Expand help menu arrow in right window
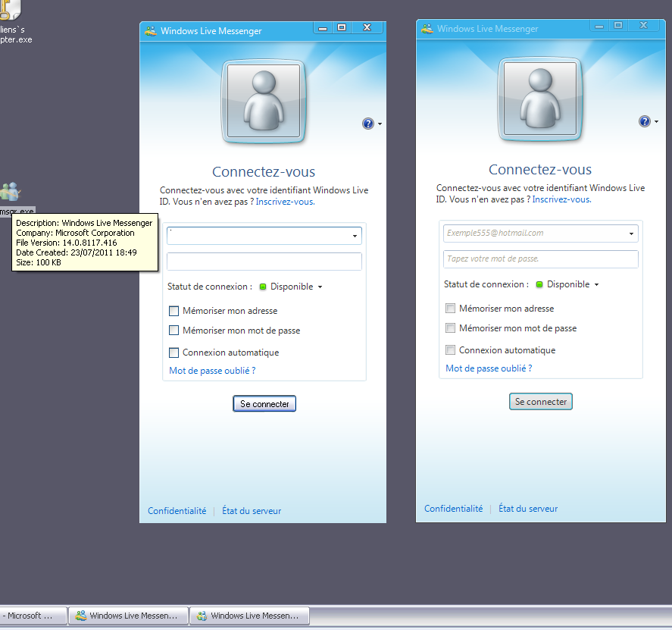672x630 pixels. click(656, 122)
